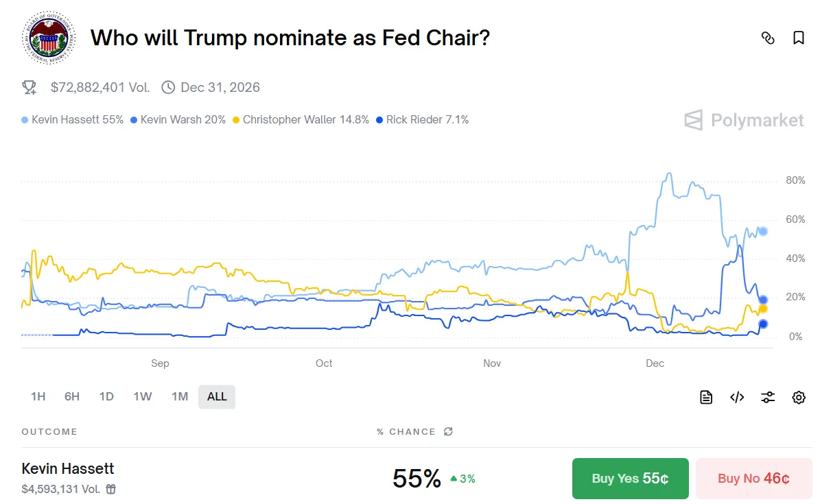
Task: Click Buy No 46¢ button
Action: [753, 478]
